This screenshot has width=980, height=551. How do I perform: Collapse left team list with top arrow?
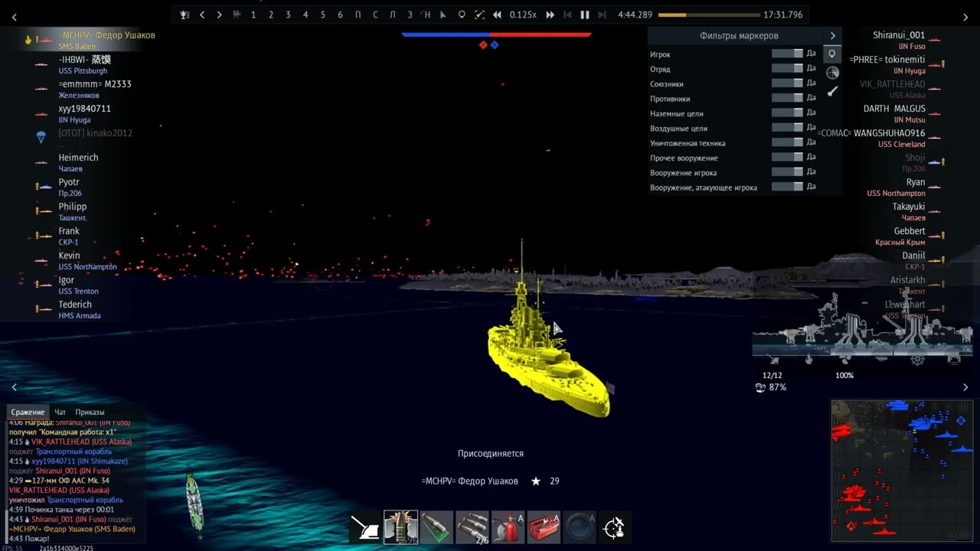point(14,17)
